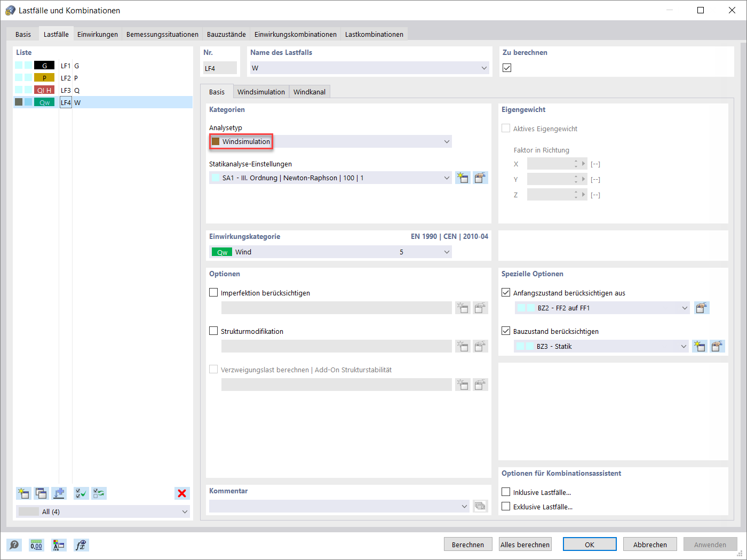Click the yellow P color swatch of LF2
The height and width of the screenshot is (560, 747).
point(44,78)
